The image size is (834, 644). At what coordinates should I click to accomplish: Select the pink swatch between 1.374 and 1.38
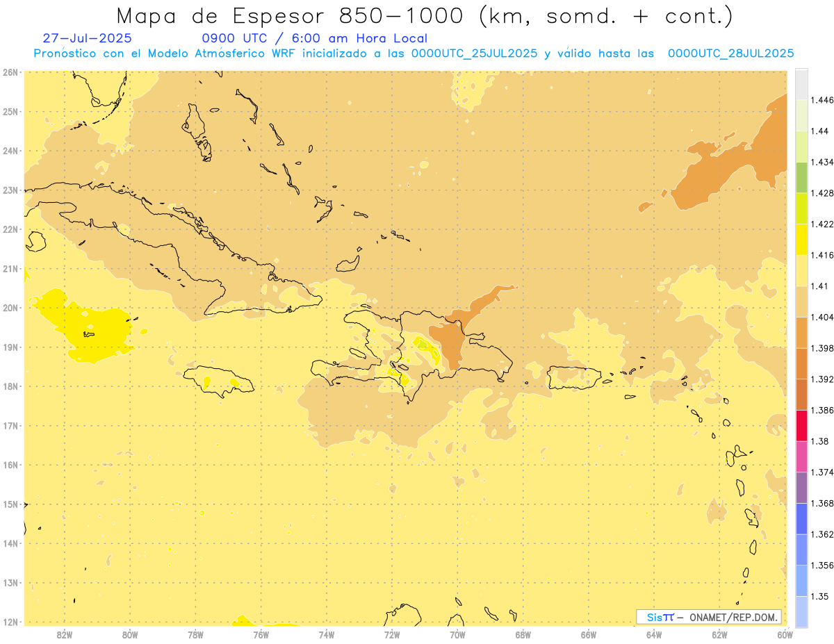coord(801,456)
